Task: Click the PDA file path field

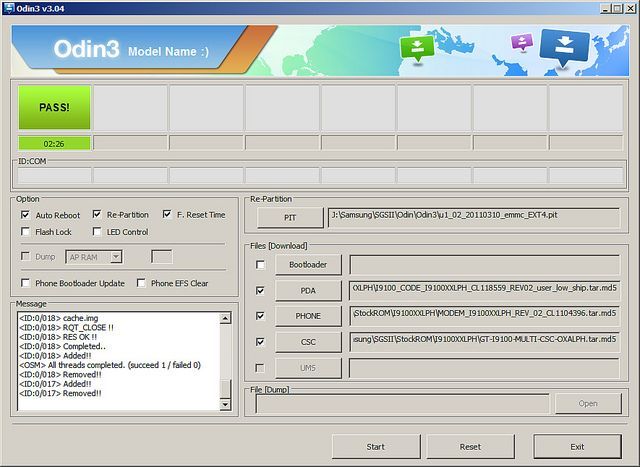Action: [x=485, y=291]
